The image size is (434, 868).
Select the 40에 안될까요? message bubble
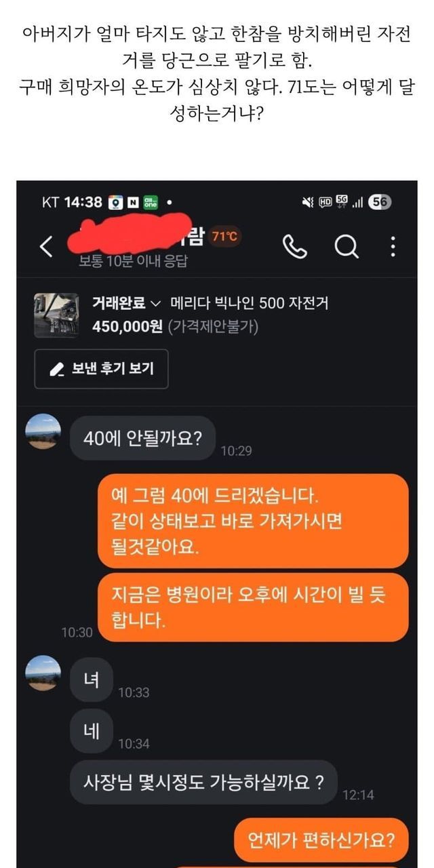[x=142, y=437]
